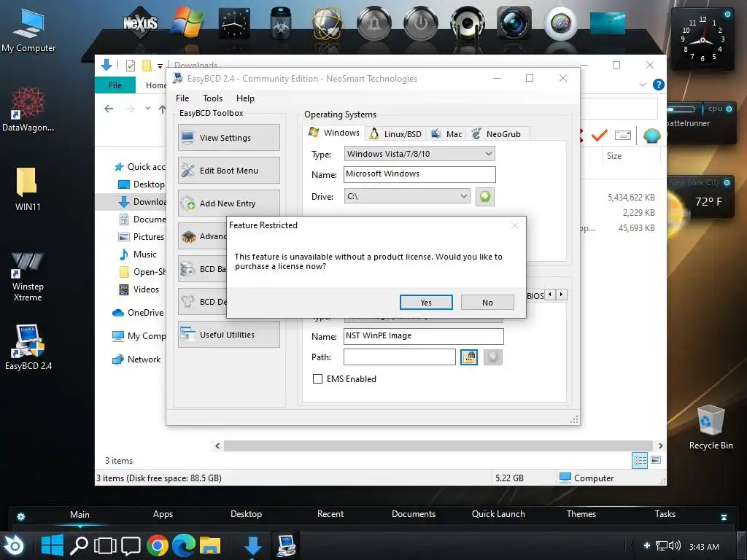Select Themes tab in bottom shelf
Viewport: 747px width, 560px height.
[x=581, y=514]
